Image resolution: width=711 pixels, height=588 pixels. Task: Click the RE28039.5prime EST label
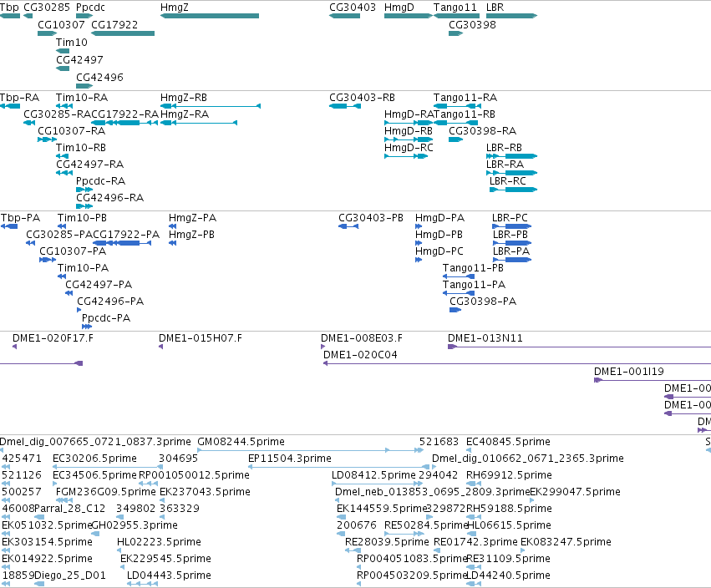(387, 542)
